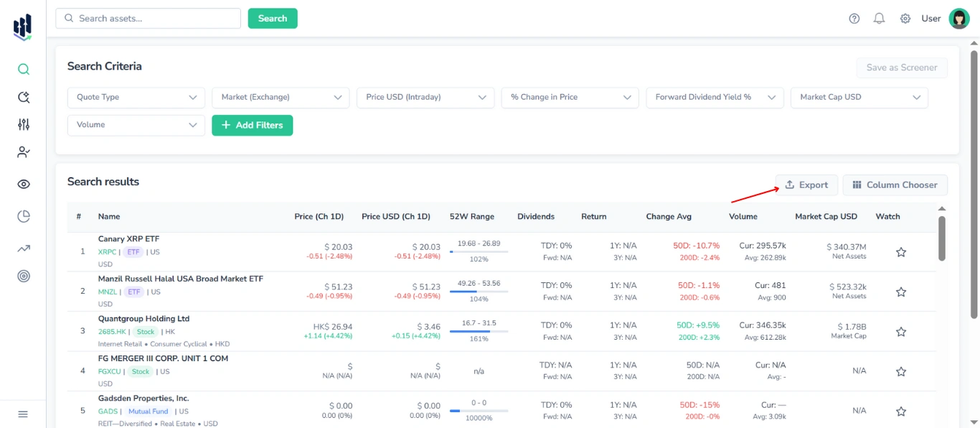
Task: Click the help question mark icon
Action: [x=854, y=19]
